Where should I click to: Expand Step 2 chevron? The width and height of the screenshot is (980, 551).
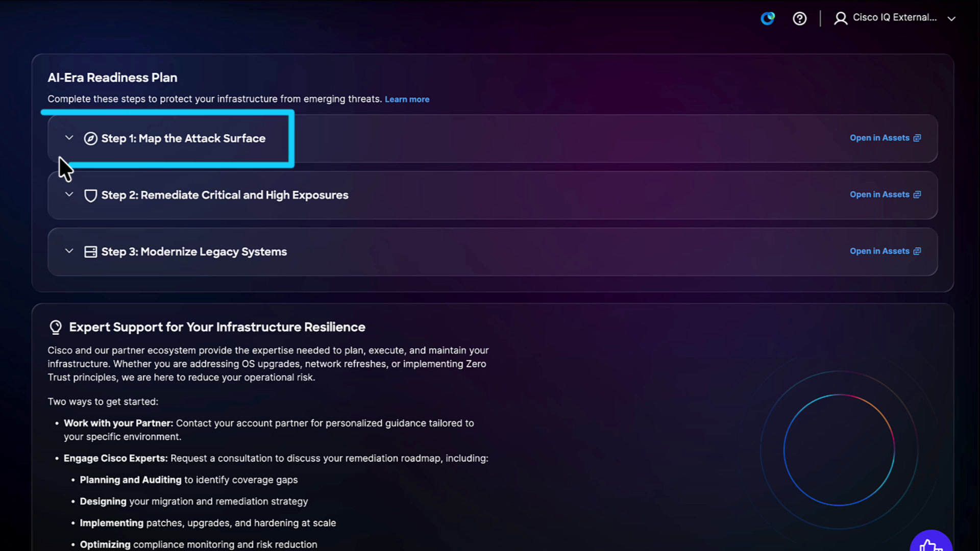tap(69, 194)
